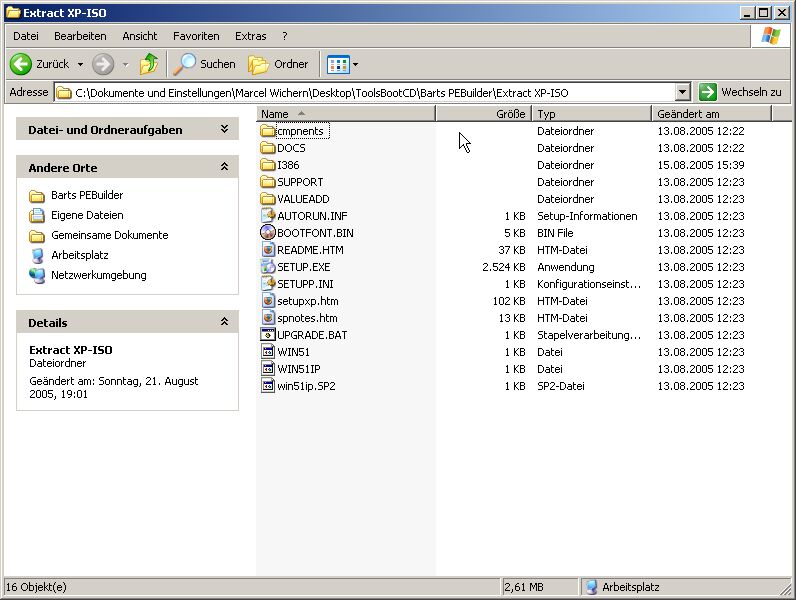
Task: Select the SETUP.EXE application icon
Action: click(268, 267)
